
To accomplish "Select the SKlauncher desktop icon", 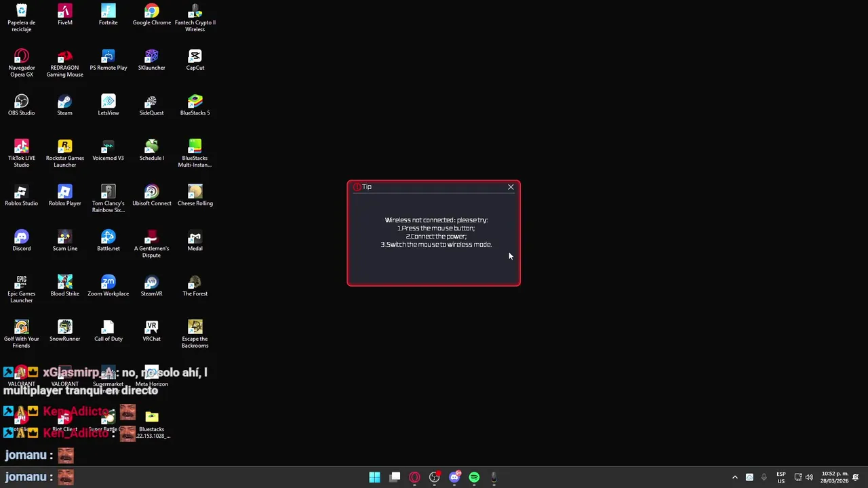I will point(151,60).
